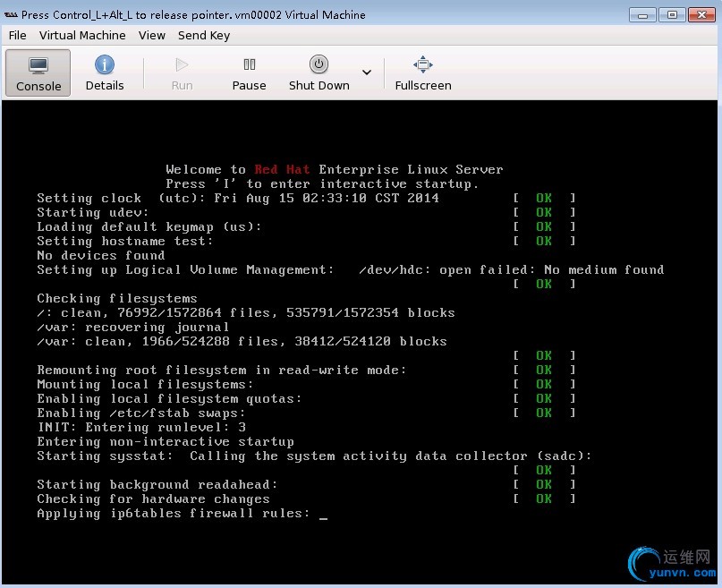The image size is (722, 588).
Task: Close the vm00002 Virtual Machine window
Action: pos(701,15)
